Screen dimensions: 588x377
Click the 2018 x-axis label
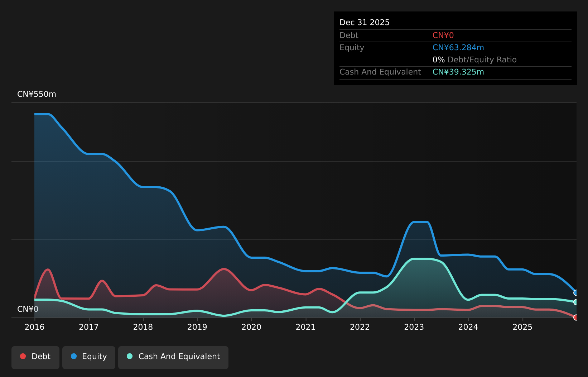pos(143,327)
